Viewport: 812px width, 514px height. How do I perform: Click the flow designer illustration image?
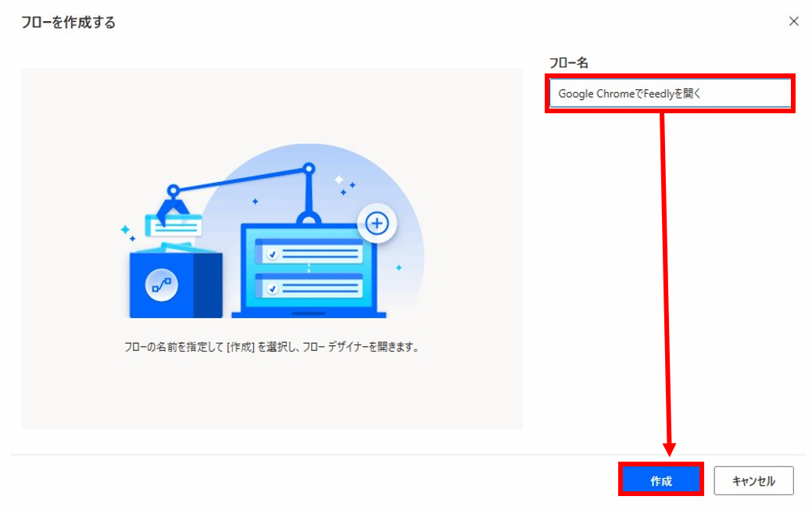[272, 231]
